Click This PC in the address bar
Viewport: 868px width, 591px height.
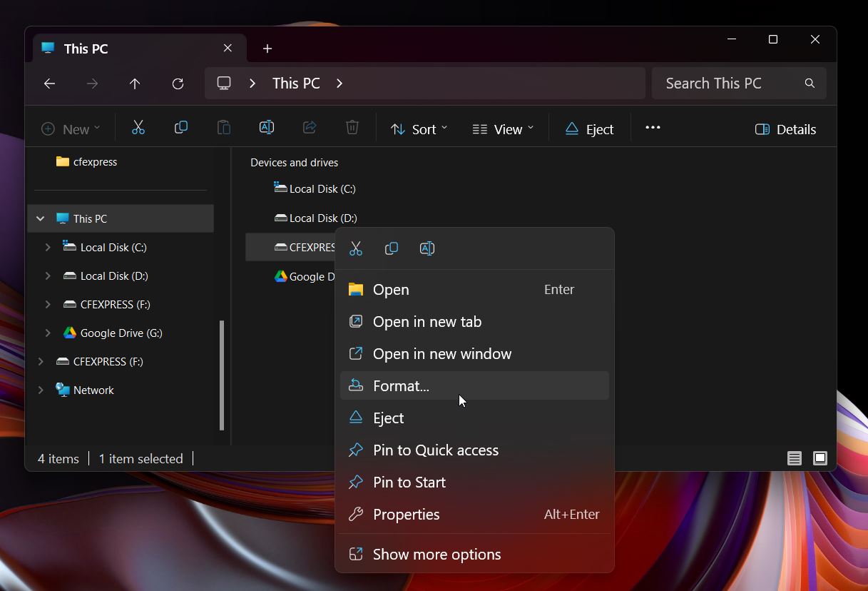pyautogui.click(x=296, y=84)
